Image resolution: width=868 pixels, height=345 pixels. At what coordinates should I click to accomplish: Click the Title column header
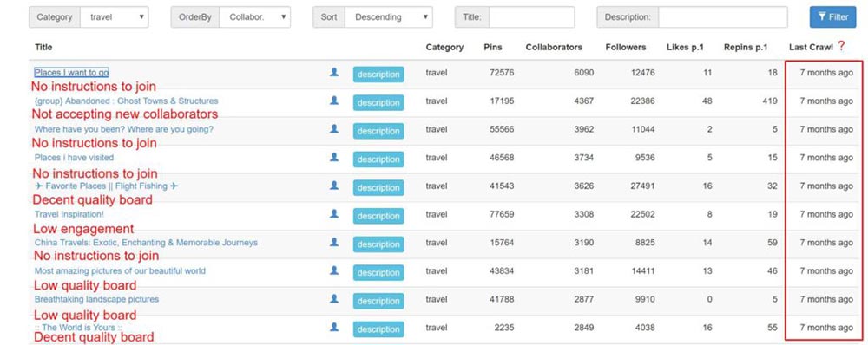coord(43,47)
